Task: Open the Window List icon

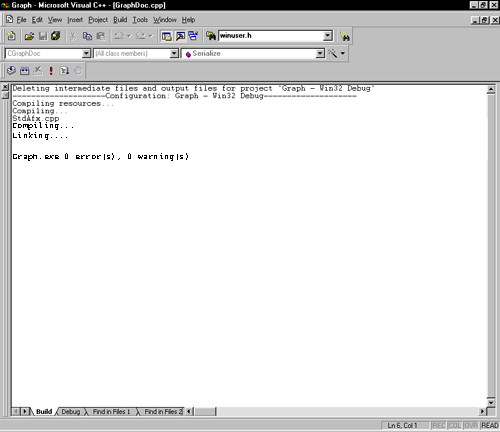Action: pos(193,36)
